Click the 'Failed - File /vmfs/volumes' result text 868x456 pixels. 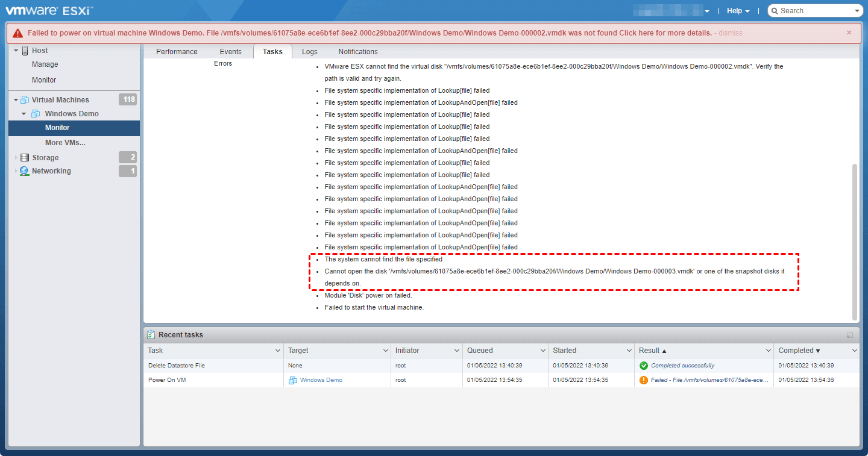point(709,380)
